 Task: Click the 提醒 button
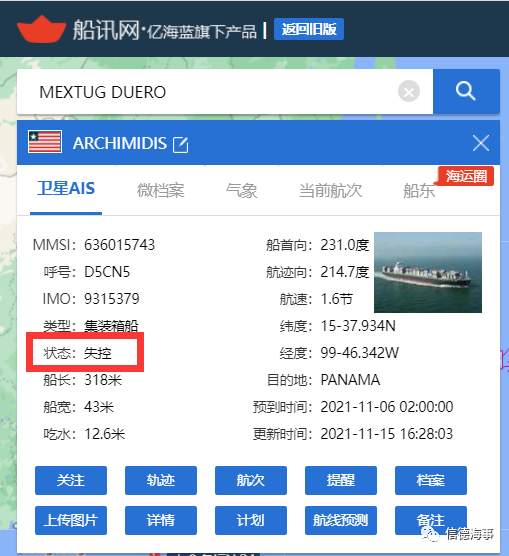coord(341,480)
